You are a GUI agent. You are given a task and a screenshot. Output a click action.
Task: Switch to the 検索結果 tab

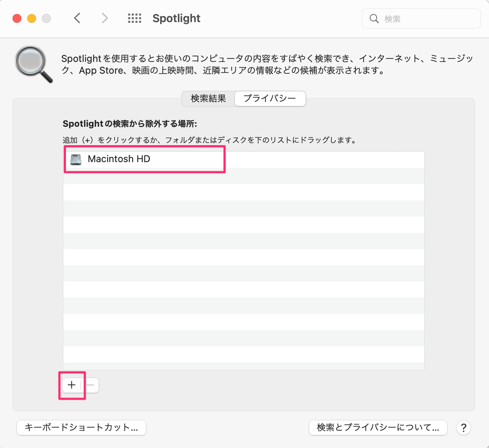point(208,98)
